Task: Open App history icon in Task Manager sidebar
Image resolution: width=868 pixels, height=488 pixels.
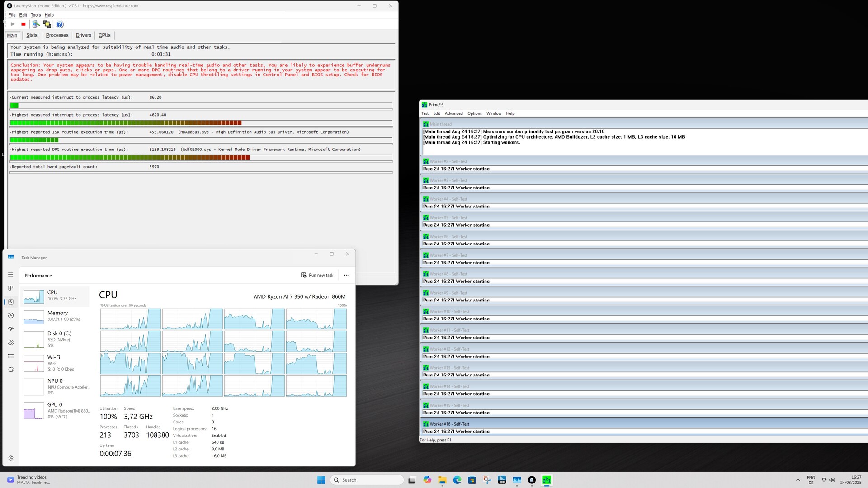Action: point(11,315)
